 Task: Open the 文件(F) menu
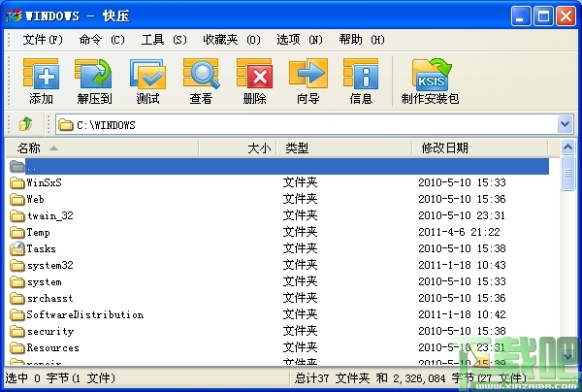43,40
